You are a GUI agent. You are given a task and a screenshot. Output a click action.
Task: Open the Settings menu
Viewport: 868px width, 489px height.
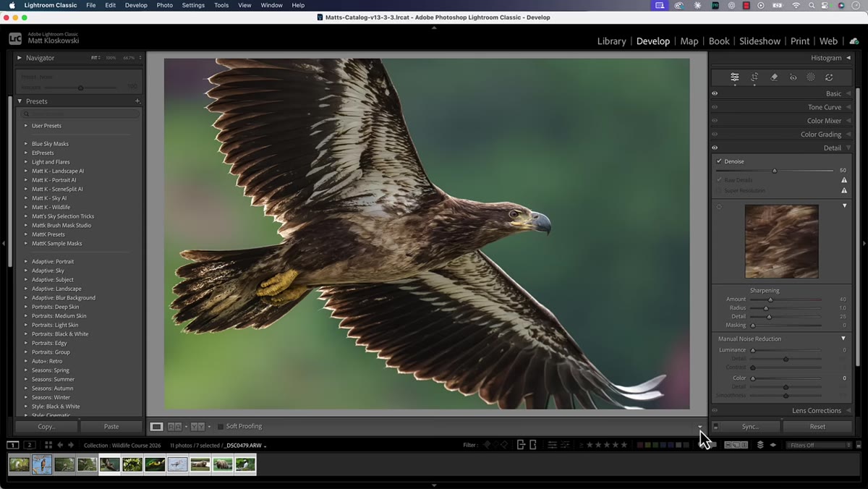click(x=193, y=5)
